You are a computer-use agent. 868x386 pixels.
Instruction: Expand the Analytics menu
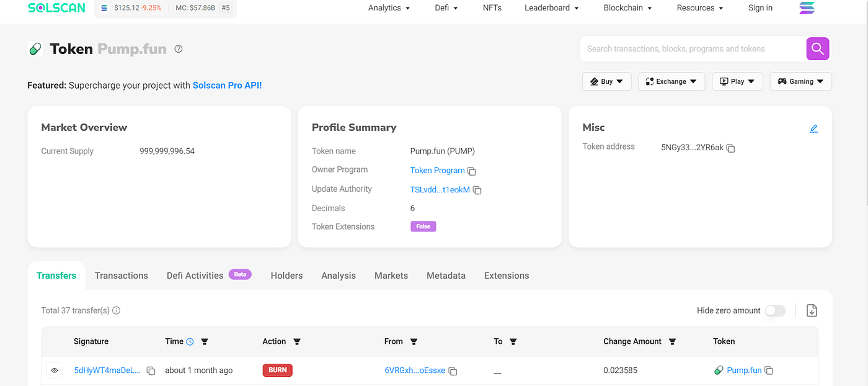[389, 8]
